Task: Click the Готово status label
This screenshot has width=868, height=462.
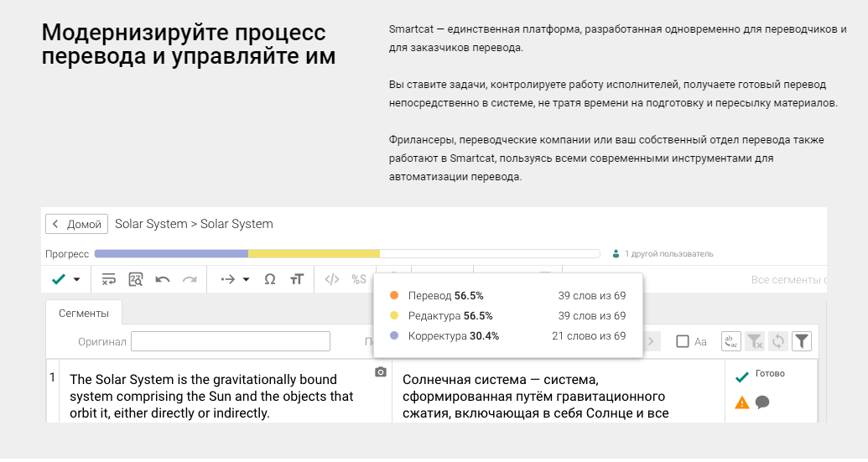Action: pyautogui.click(x=770, y=373)
